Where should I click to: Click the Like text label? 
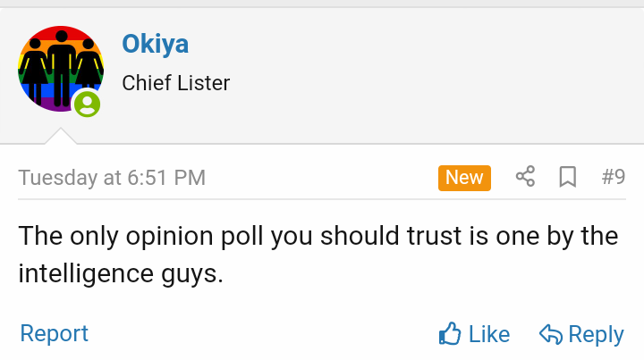click(x=489, y=334)
